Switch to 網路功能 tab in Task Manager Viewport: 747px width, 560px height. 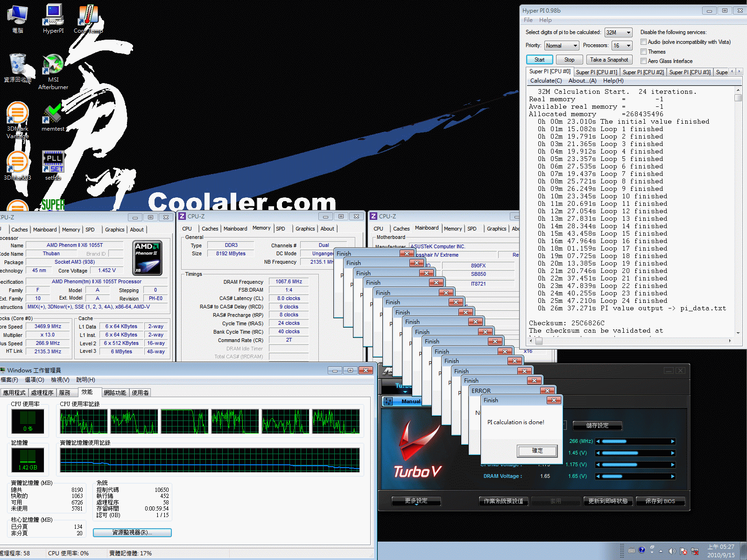pos(115,393)
